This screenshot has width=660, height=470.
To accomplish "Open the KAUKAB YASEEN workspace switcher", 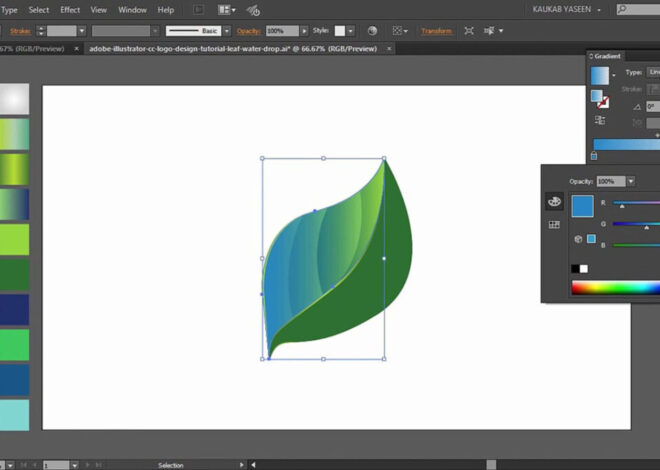I will click(566, 9).
